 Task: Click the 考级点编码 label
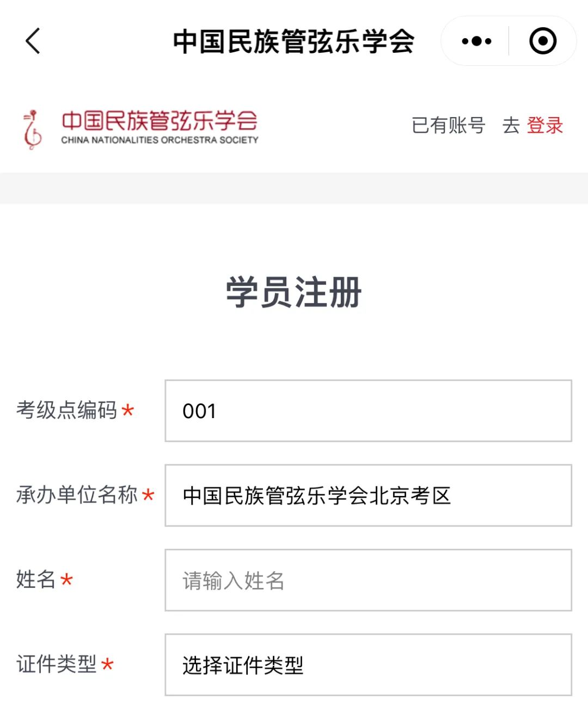[66, 410]
